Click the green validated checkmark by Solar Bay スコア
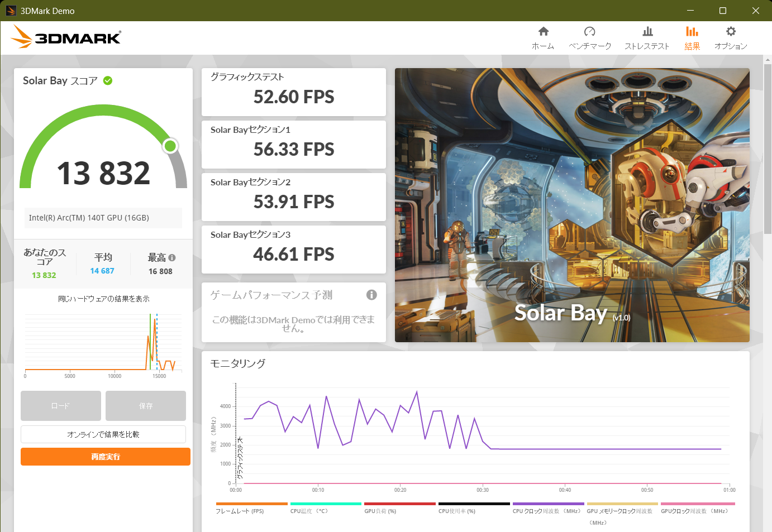 (x=108, y=80)
